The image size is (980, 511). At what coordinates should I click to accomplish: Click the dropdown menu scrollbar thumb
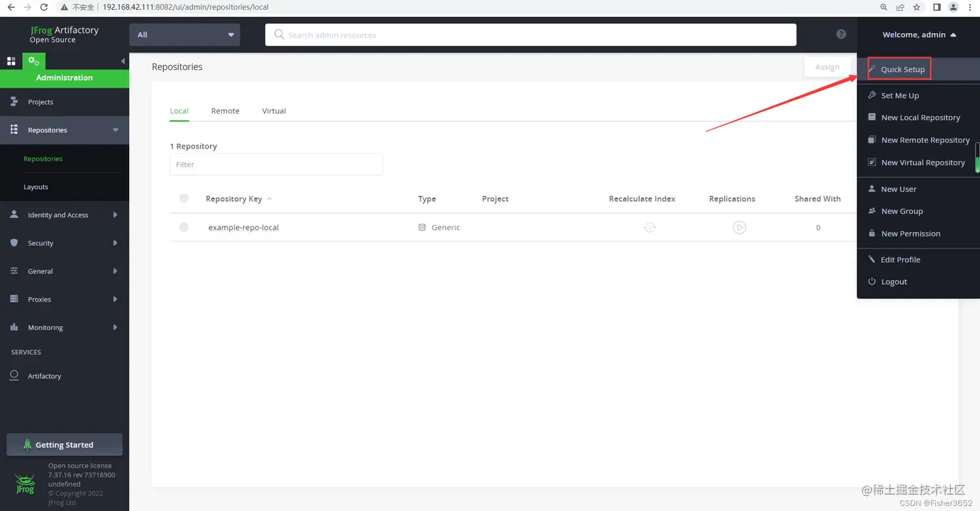pyautogui.click(x=977, y=158)
